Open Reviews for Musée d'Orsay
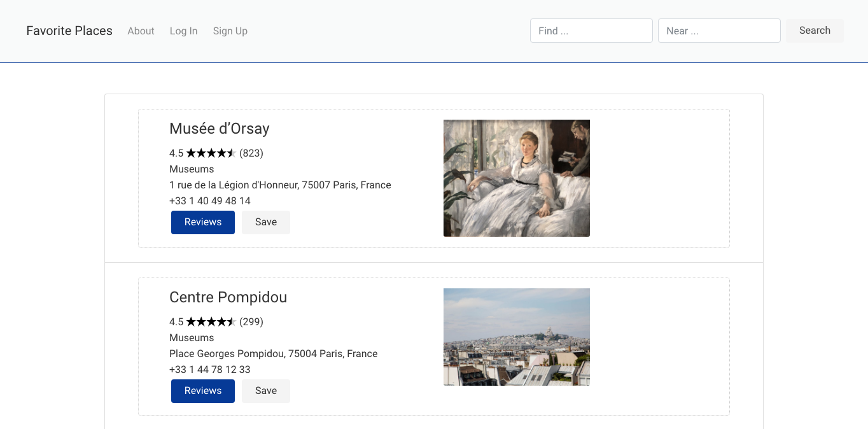 (x=203, y=222)
